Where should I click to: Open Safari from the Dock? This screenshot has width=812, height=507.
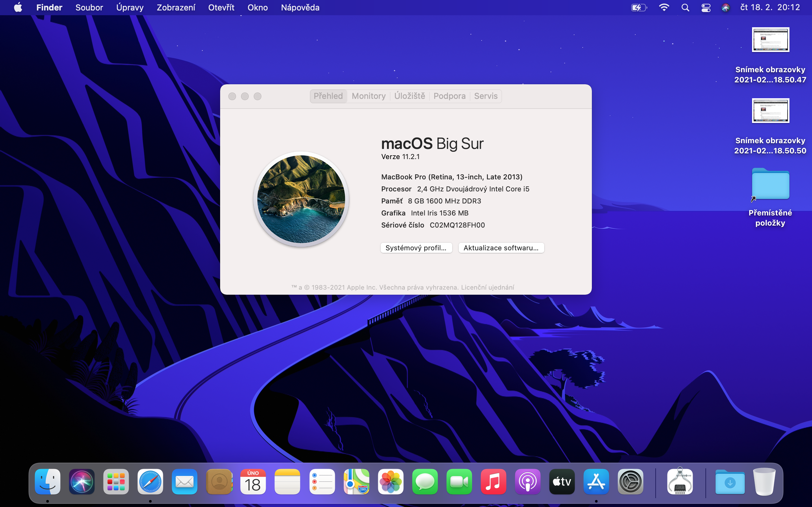point(150,482)
